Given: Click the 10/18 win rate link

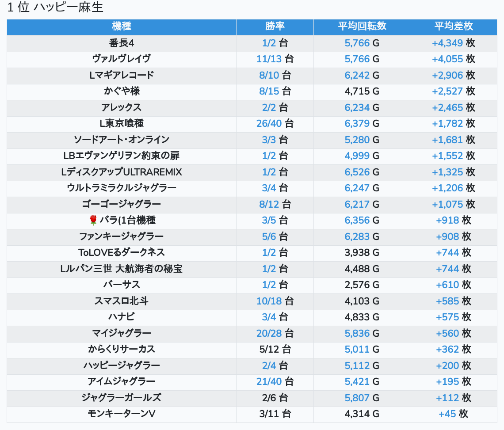Looking at the screenshot, I should click(269, 301).
